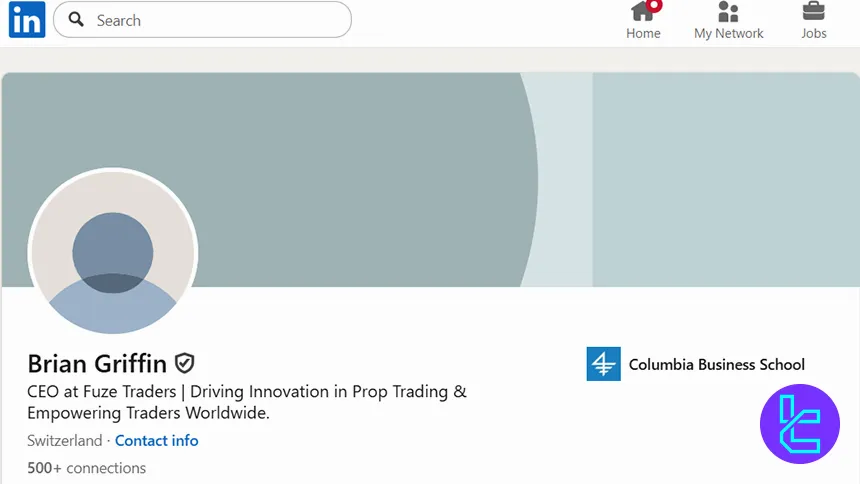Screen dimensions: 860x484
Task: Open the Columbia Business School text link
Action: tap(716, 364)
